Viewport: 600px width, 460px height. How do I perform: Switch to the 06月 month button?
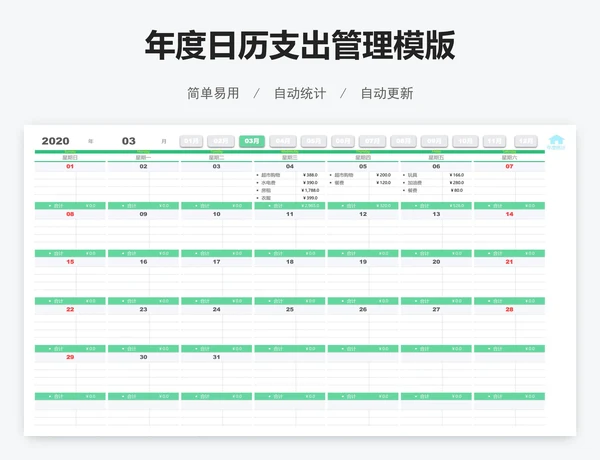click(343, 141)
